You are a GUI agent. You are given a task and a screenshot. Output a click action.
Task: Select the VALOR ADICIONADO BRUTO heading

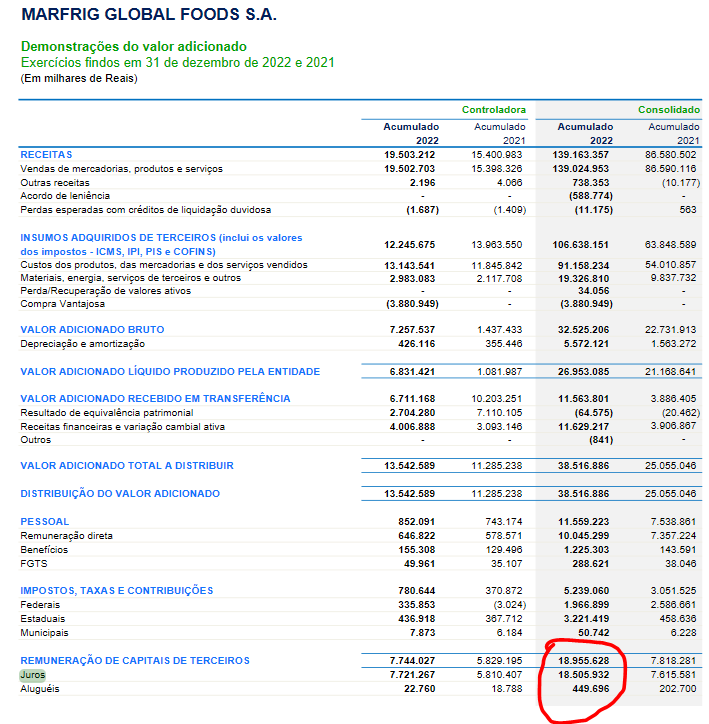pyautogui.click(x=92, y=330)
